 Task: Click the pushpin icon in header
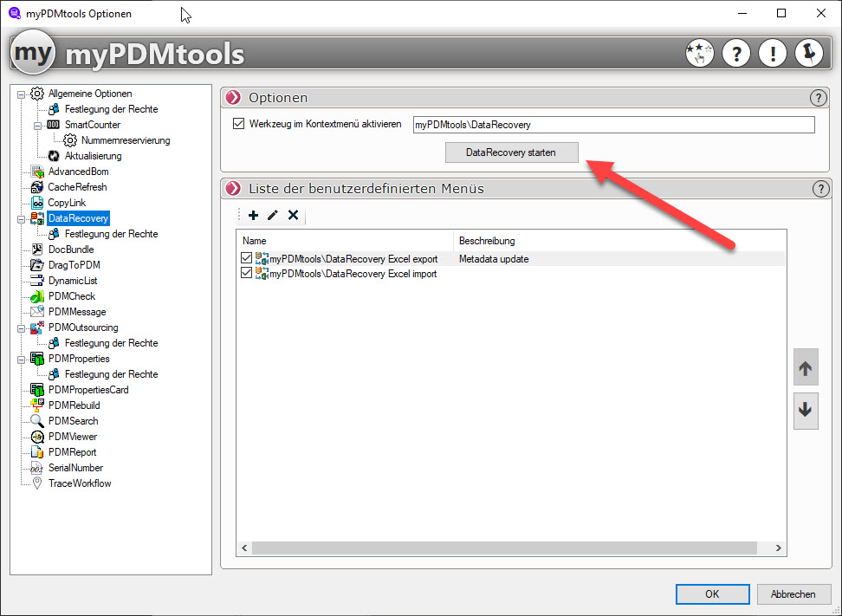[x=809, y=53]
